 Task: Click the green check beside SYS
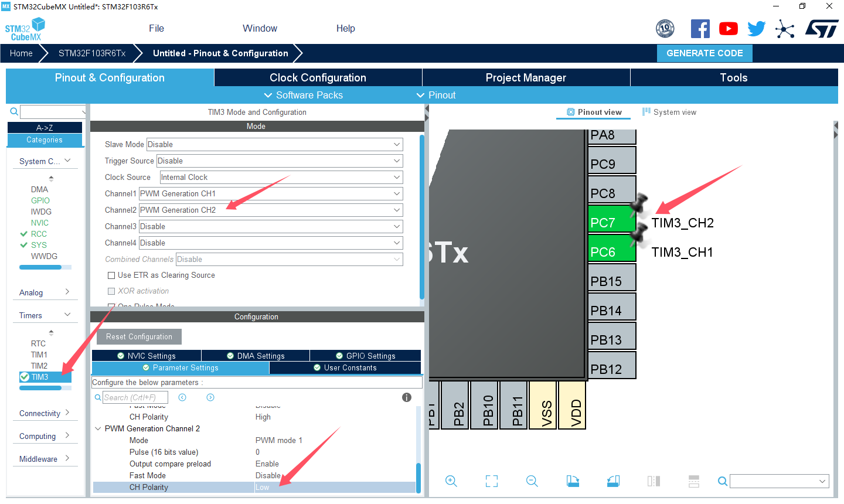point(24,245)
